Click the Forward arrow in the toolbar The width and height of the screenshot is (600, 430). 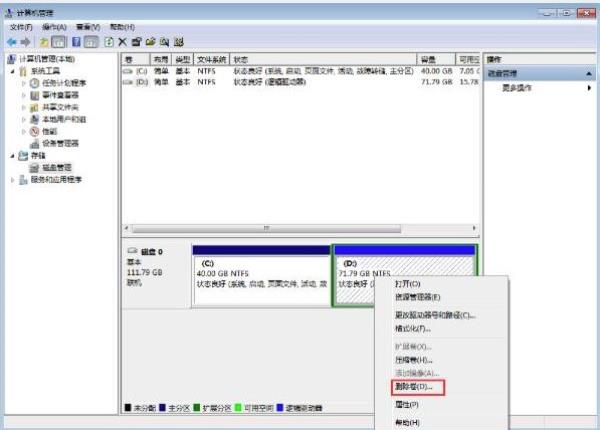pyautogui.click(x=26, y=42)
